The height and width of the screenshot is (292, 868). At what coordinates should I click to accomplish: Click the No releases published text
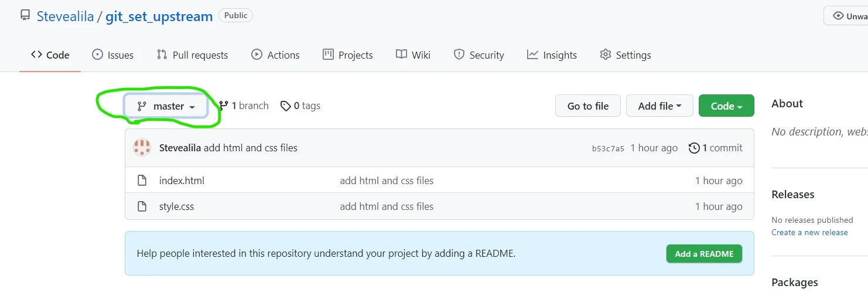tap(812, 220)
